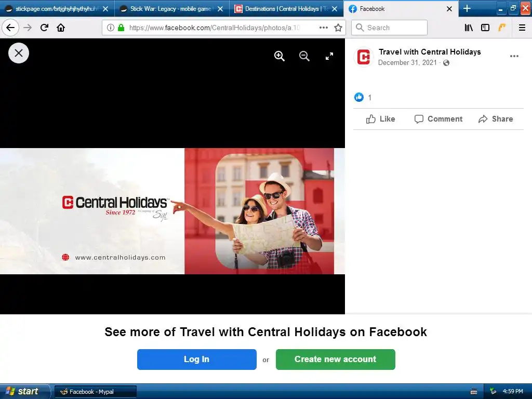This screenshot has height=399, width=532.
Task: Close the Stick War: Legacy tab
Action: (220, 9)
